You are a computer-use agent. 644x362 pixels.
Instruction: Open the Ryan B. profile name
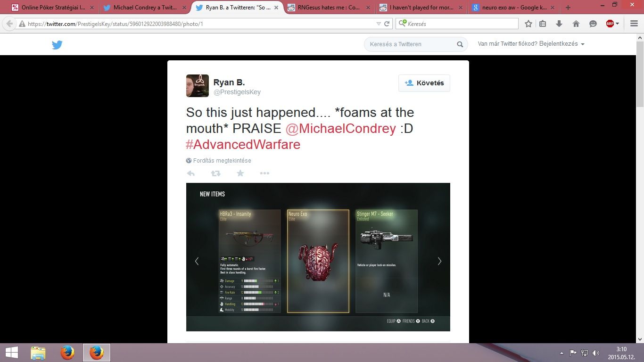coord(229,83)
